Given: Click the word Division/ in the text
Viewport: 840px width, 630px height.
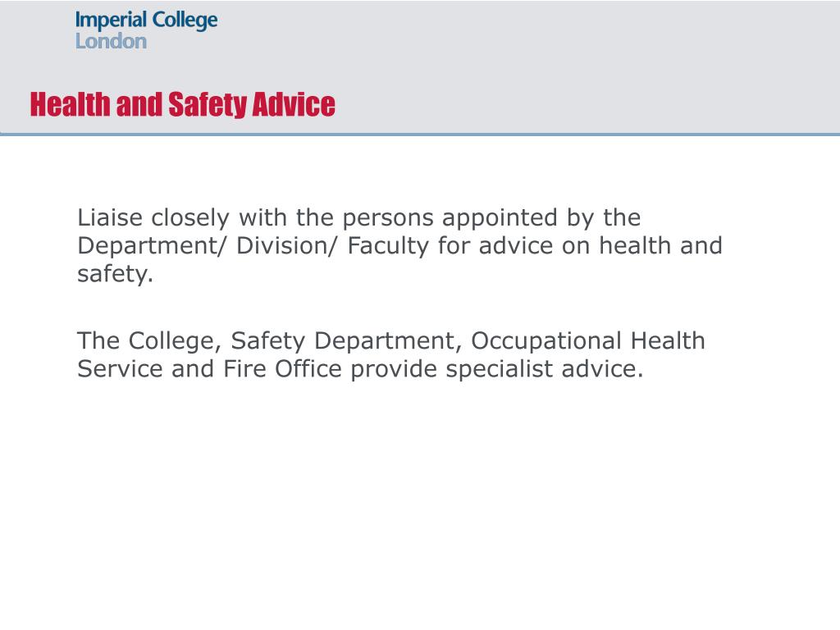Looking at the screenshot, I should point(287,246).
